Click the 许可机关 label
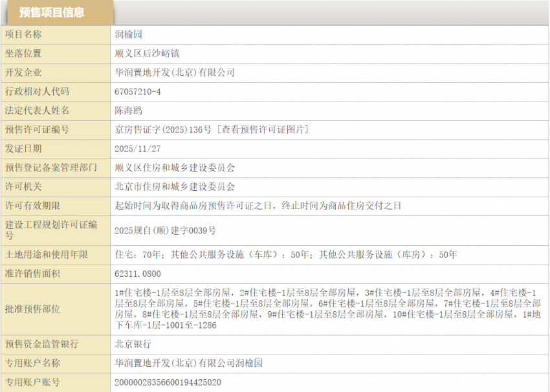550x392 pixels. pos(23,186)
